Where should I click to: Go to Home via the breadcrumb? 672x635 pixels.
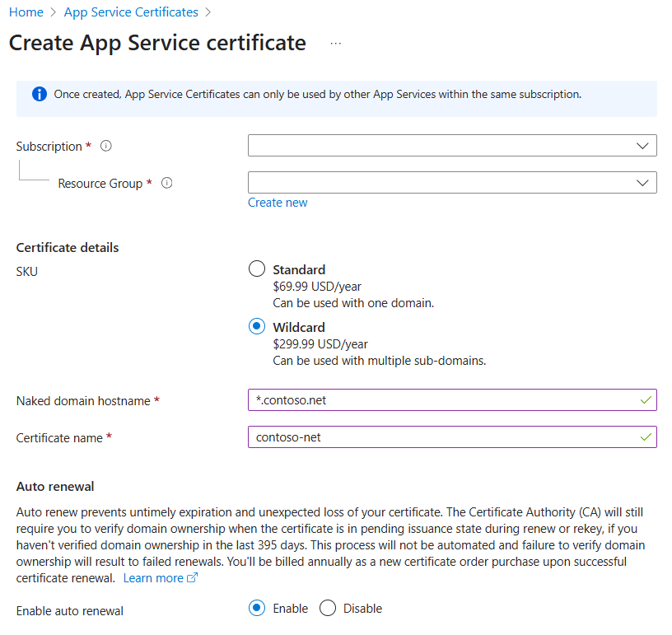click(26, 12)
